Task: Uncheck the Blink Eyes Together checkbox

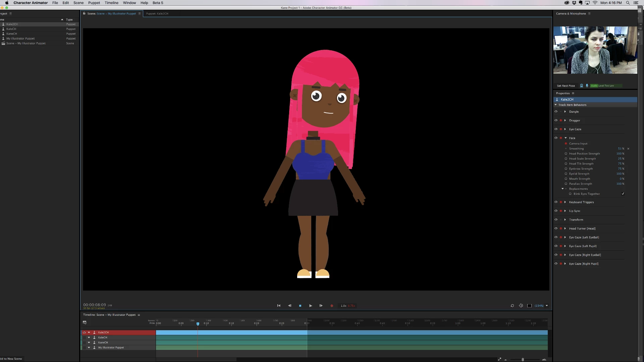Action: click(623, 194)
